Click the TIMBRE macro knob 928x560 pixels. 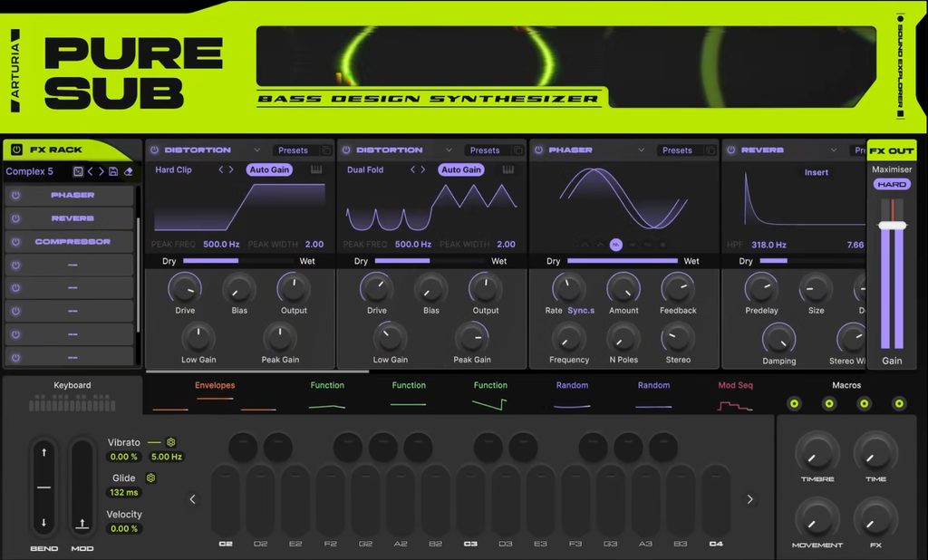click(x=817, y=453)
